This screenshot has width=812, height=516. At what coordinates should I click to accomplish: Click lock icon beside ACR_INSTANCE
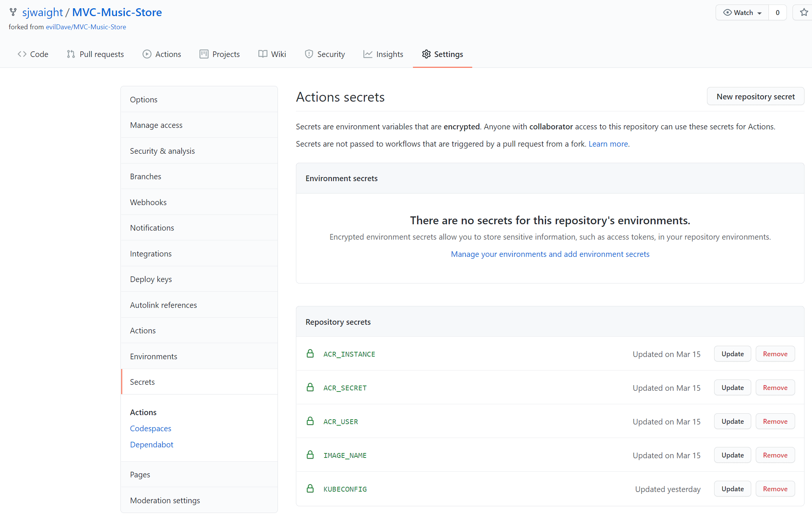[x=310, y=354]
